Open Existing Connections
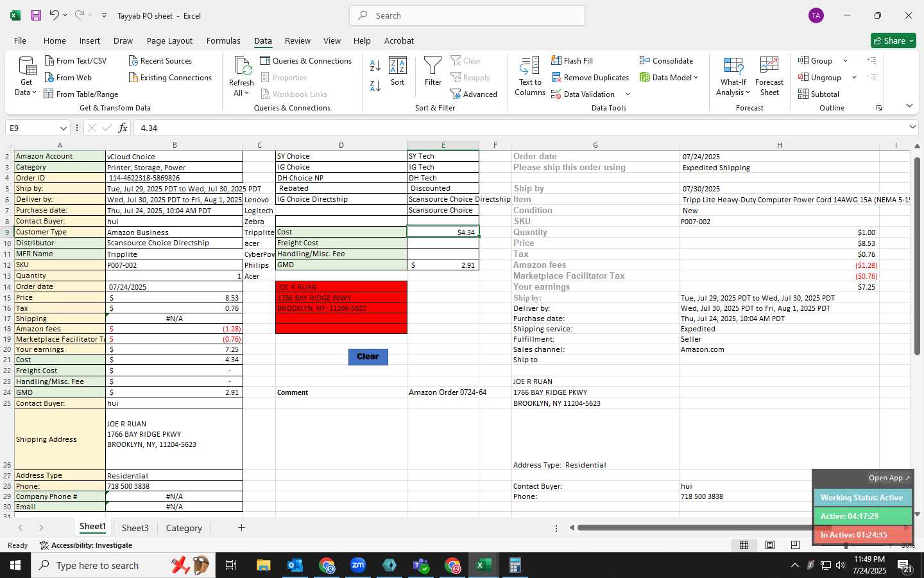This screenshot has height=578, width=924. pyautogui.click(x=170, y=77)
